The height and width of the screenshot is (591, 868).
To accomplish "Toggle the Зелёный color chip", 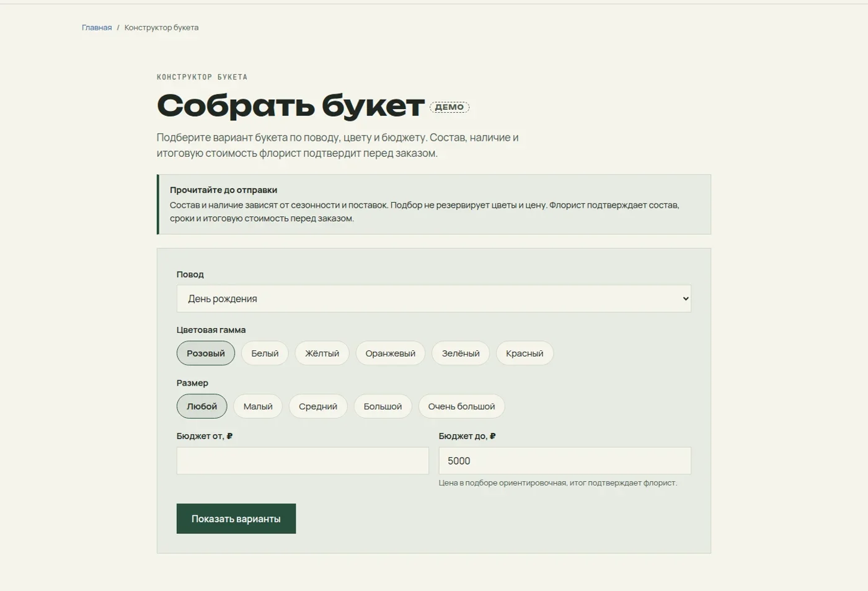I will 461,353.
